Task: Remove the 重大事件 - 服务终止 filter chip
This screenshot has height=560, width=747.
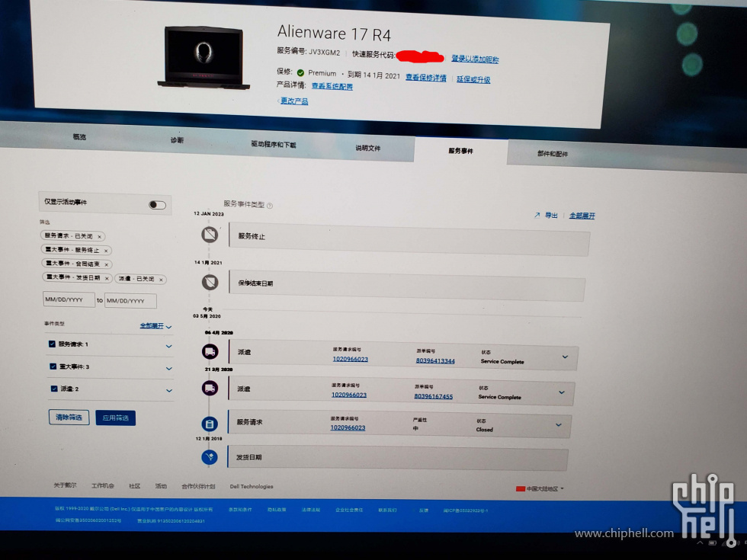Action: pos(106,251)
